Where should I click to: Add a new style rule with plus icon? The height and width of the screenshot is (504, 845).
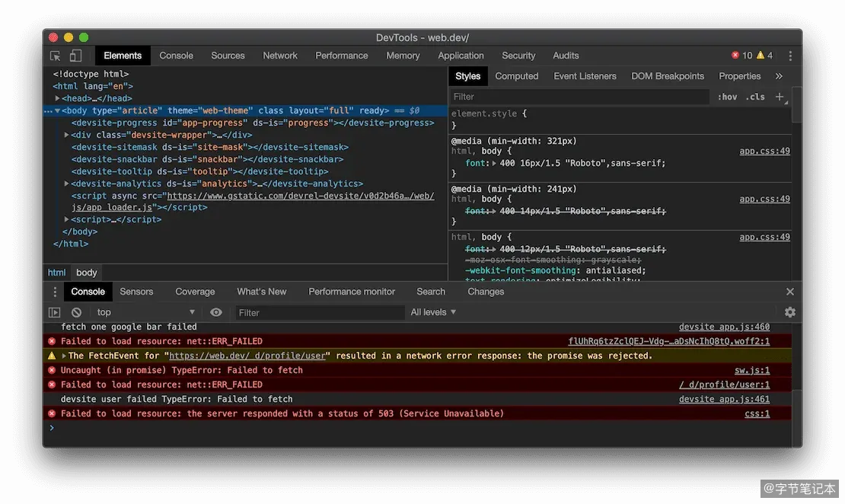pyautogui.click(x=780, y=97)
